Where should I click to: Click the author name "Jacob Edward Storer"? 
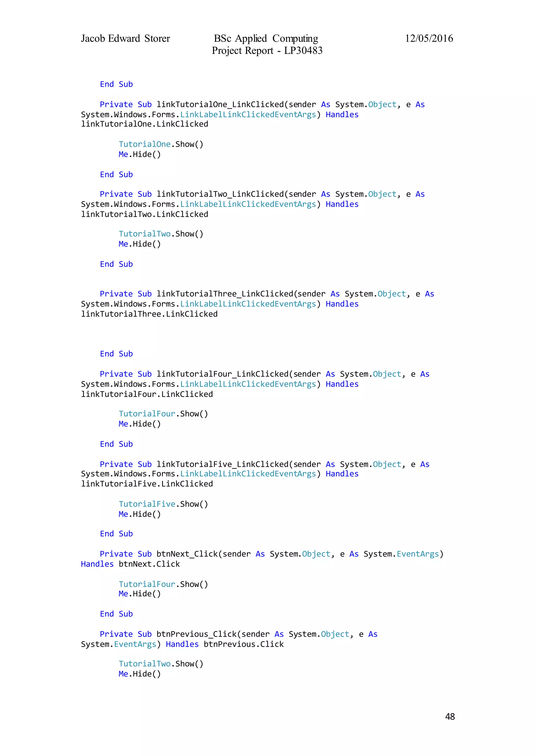pyautogui.click(x=125, y=39)
